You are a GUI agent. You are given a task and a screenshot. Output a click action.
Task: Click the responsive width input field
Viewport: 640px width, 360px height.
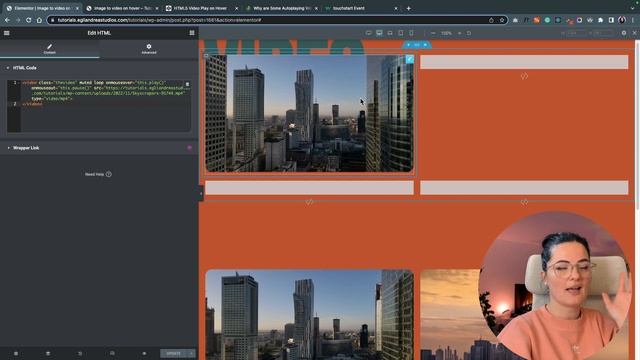(577, 33)
